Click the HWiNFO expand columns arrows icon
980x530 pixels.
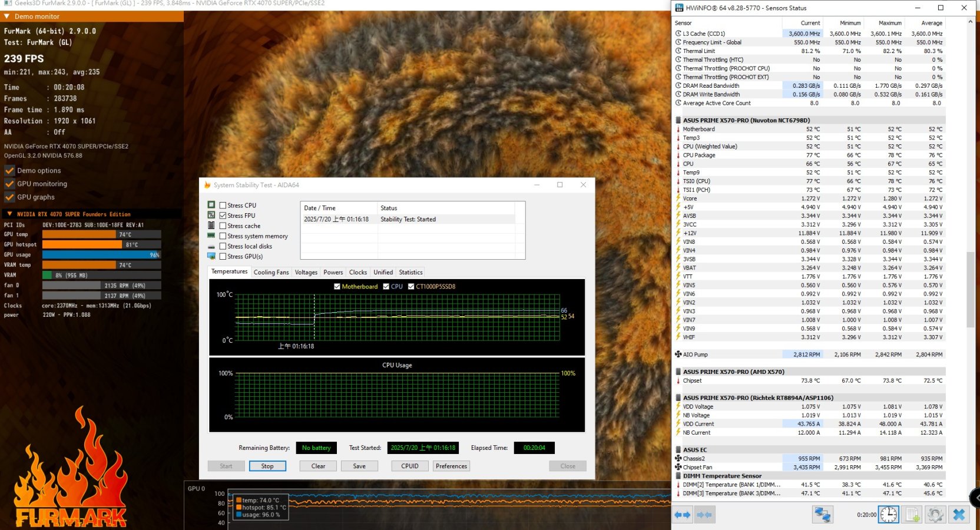(682, 515)
